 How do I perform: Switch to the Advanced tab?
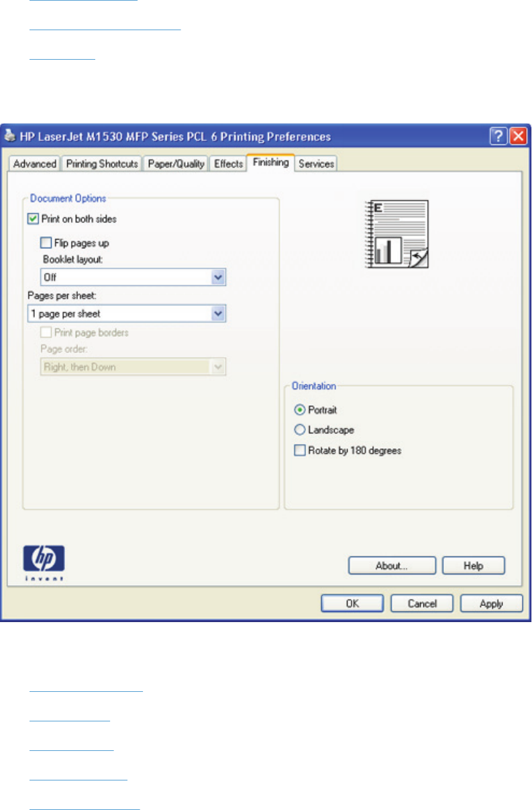point(35,164)
